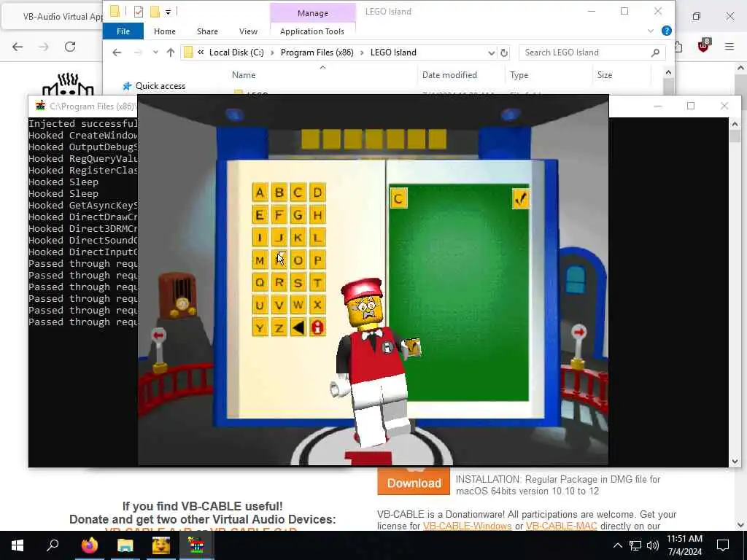The height and width of the screenshot is (560, 747).
Task: Sort by the Name column header
Action: point(244,75)
